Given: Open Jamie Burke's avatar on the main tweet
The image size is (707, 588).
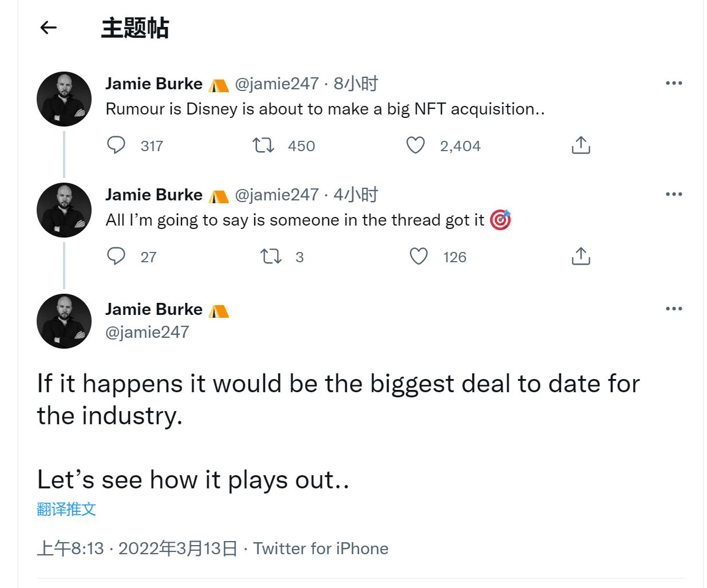Looking at the screenshot, I should pyautogui.click(x=64, y=321).
